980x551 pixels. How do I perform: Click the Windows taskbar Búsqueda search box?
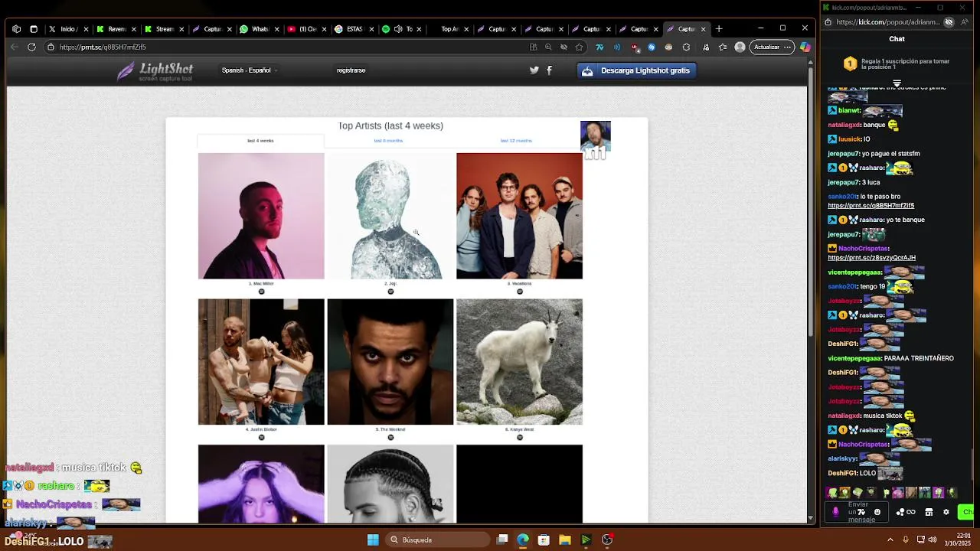(x=438, y=540)
